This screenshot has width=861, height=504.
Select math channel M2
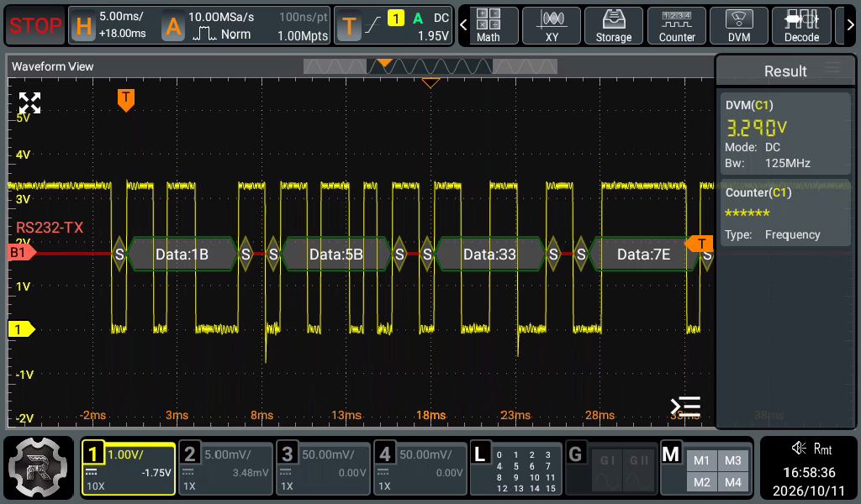click(x=701, y=482)
